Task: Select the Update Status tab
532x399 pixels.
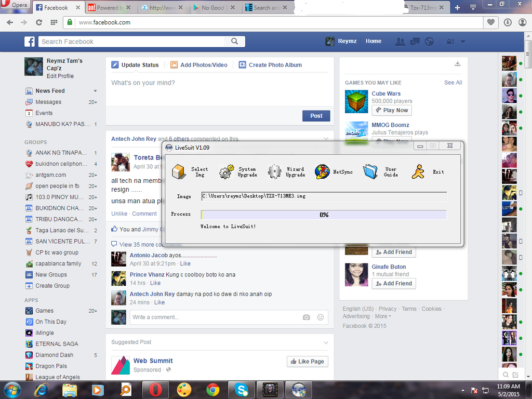Action: (135, 65)
